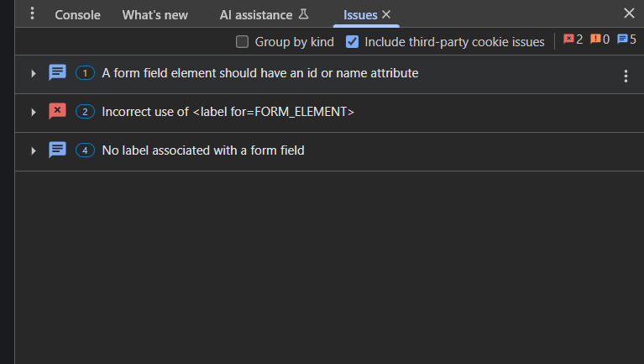Open the form field issue's kebab menu
The width and height of the screenshot is (644, 364).
(x=626, y=76)
